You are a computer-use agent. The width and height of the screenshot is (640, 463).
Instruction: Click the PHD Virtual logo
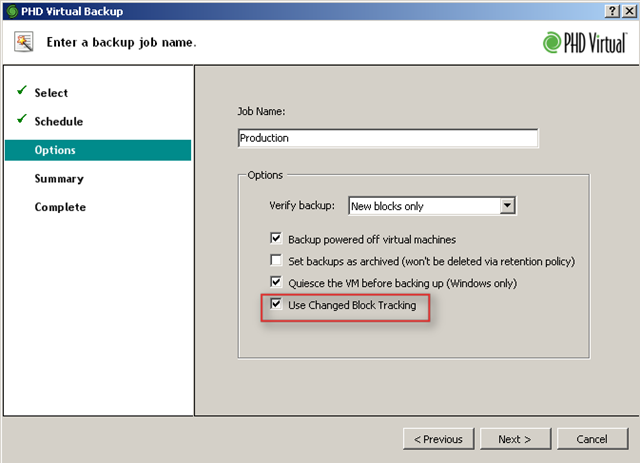[585, 42]
